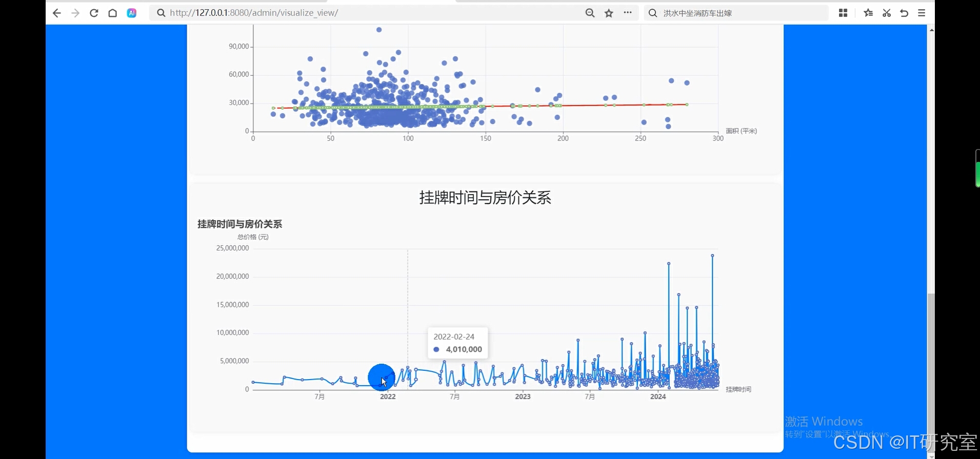Open the apps grid icon
Viewport: 980px width, 459px height.
(x=843, y=13)
